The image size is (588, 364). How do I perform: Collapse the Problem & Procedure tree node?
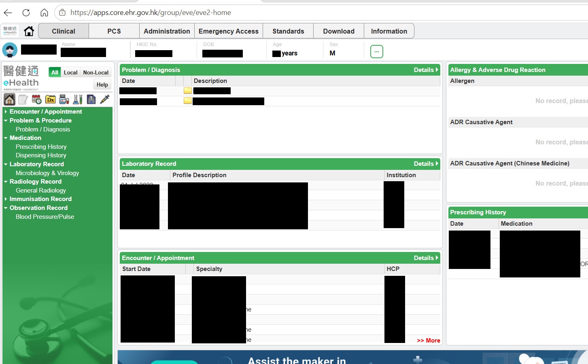tap(6, 121)
